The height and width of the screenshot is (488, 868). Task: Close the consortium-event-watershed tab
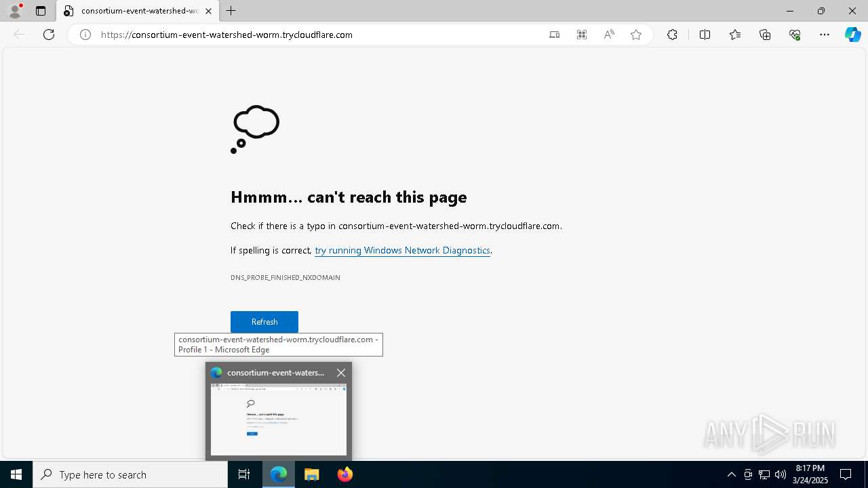pos(208,11)
